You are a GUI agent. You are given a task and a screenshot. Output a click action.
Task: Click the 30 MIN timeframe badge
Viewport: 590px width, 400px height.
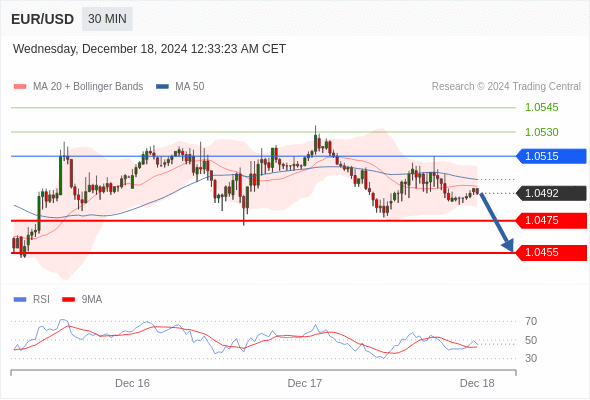click(x=107, y=19)
